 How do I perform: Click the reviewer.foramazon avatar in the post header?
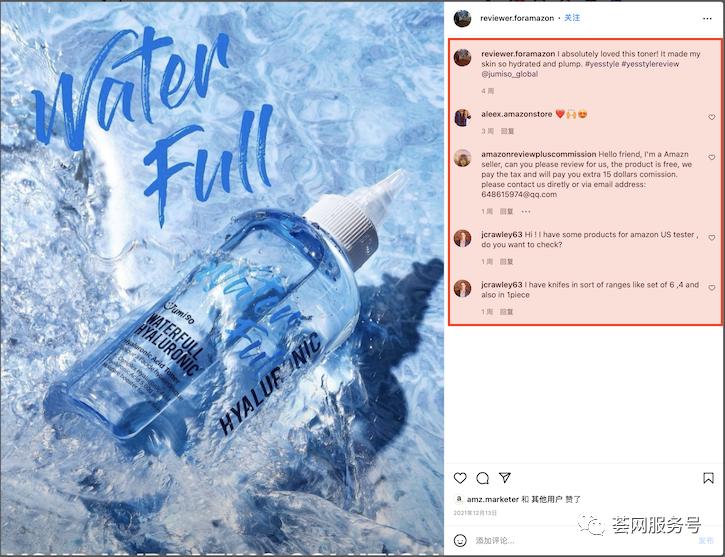(x=462, y=18)
